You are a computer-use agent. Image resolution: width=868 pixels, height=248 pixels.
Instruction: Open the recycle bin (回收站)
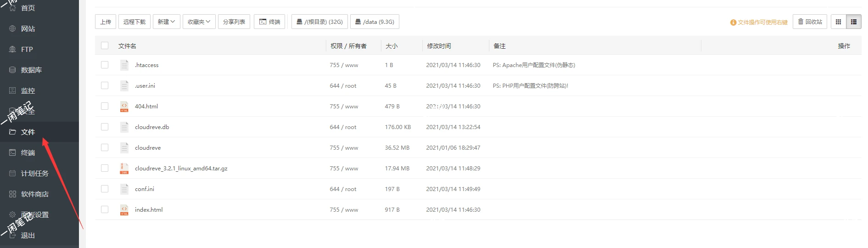(x=810, y=22)
